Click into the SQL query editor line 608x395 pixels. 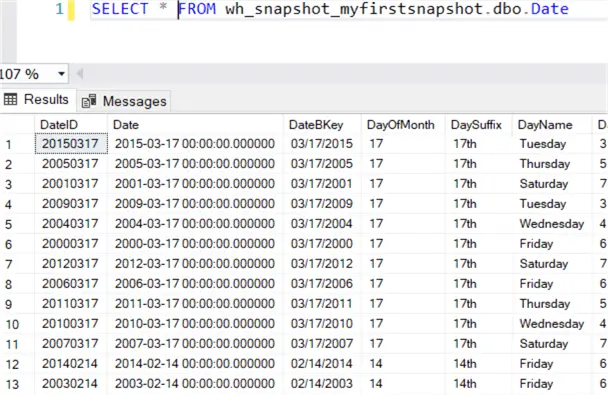click(x=349, y=9)
